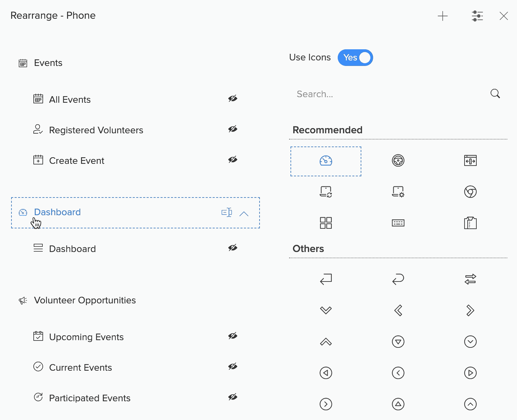517x420 pixels.
Task: Toggle visibility of Current Events
Action: [x=232, y=367]
